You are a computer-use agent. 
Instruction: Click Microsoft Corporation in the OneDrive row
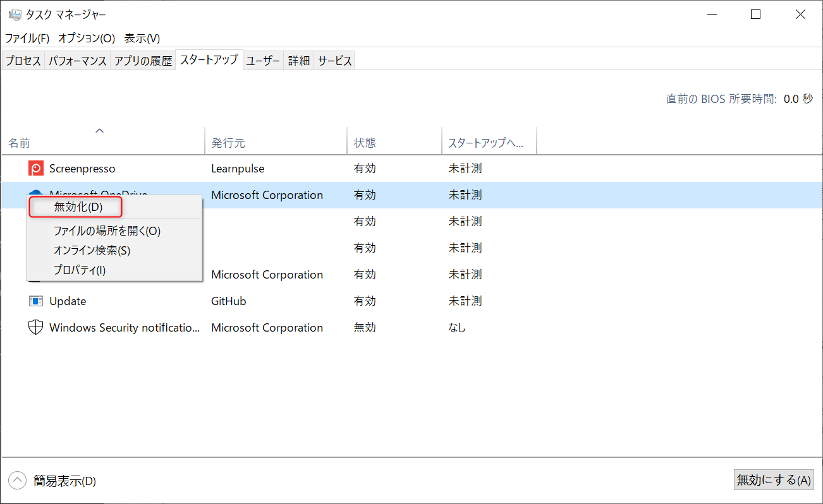267,195
